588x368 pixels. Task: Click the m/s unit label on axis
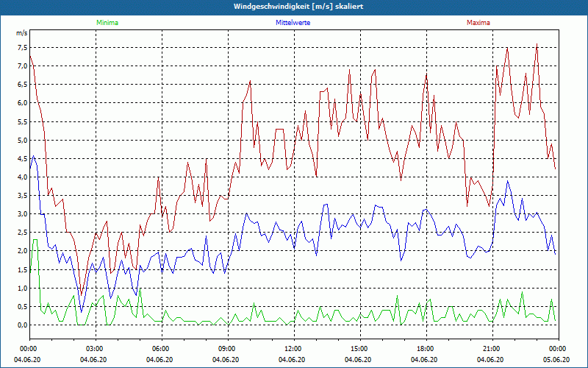pos(21,33)
